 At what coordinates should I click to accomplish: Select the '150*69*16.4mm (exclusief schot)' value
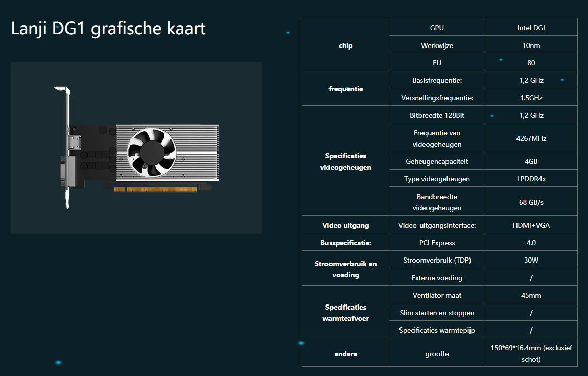[x=531, y=353]
